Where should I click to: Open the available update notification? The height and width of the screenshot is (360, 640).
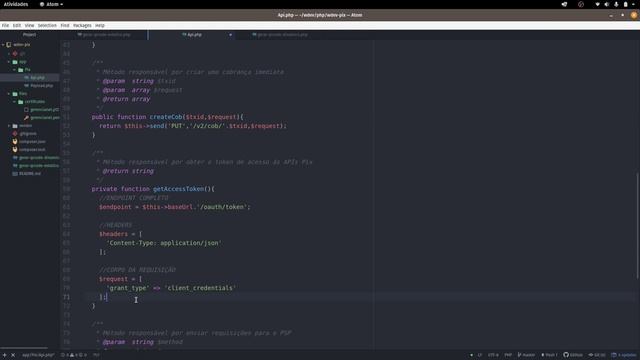coord(624,355)
